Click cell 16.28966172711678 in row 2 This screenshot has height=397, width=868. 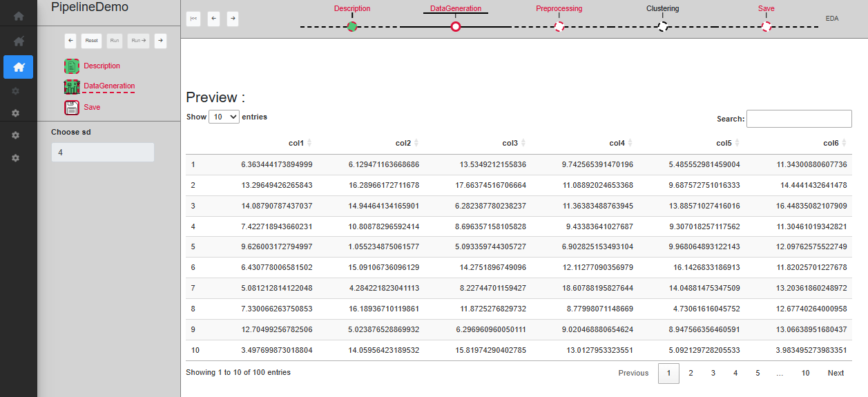coord(384,185)
